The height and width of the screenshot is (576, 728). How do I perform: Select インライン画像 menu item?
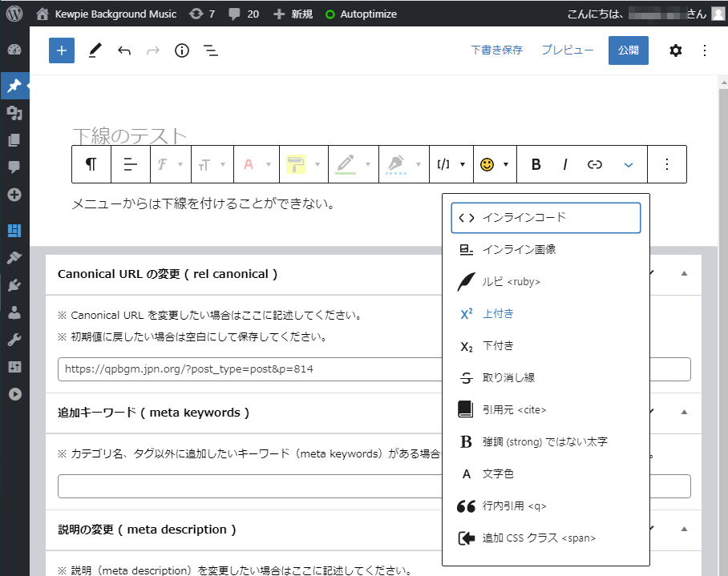pyautogui.click(x=546, y=249)
